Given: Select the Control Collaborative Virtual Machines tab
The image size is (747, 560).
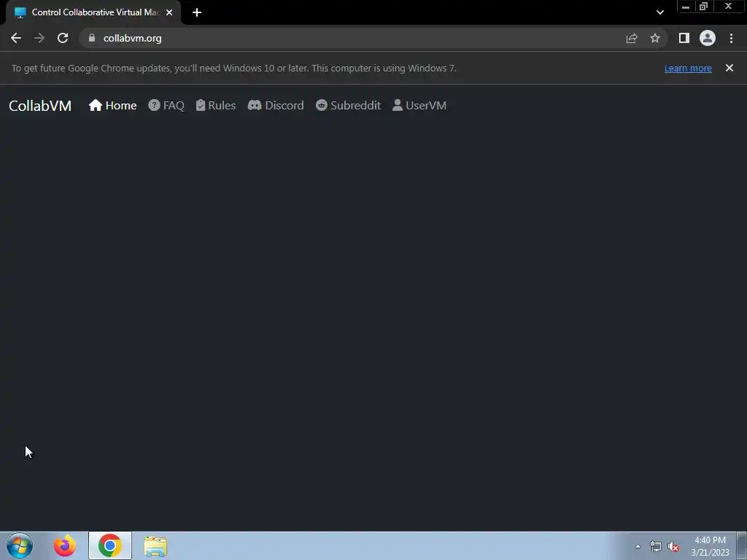Looking at the screenshot, I should pos(93,12).
